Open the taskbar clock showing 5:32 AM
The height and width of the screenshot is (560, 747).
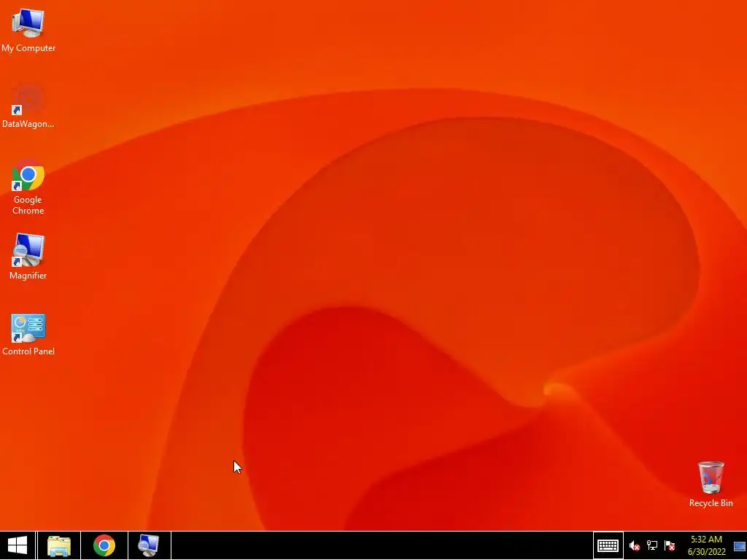click(x=706, y=540)
